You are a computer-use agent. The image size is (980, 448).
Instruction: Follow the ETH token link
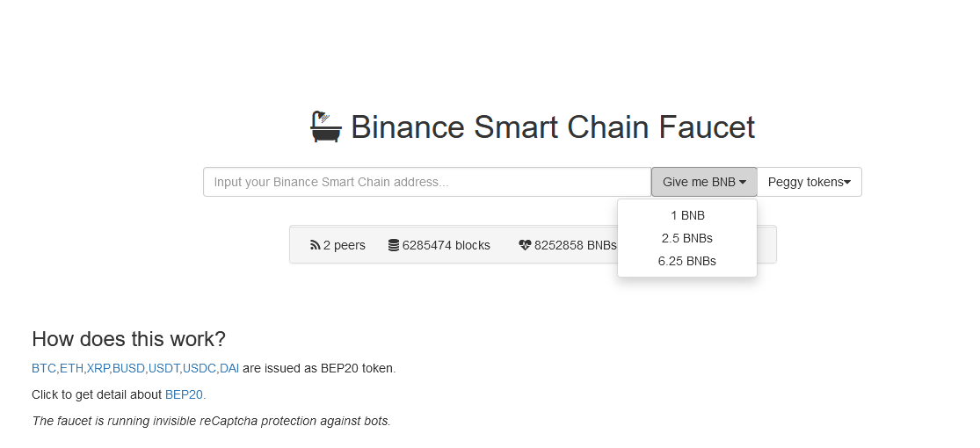pos(71,369)
